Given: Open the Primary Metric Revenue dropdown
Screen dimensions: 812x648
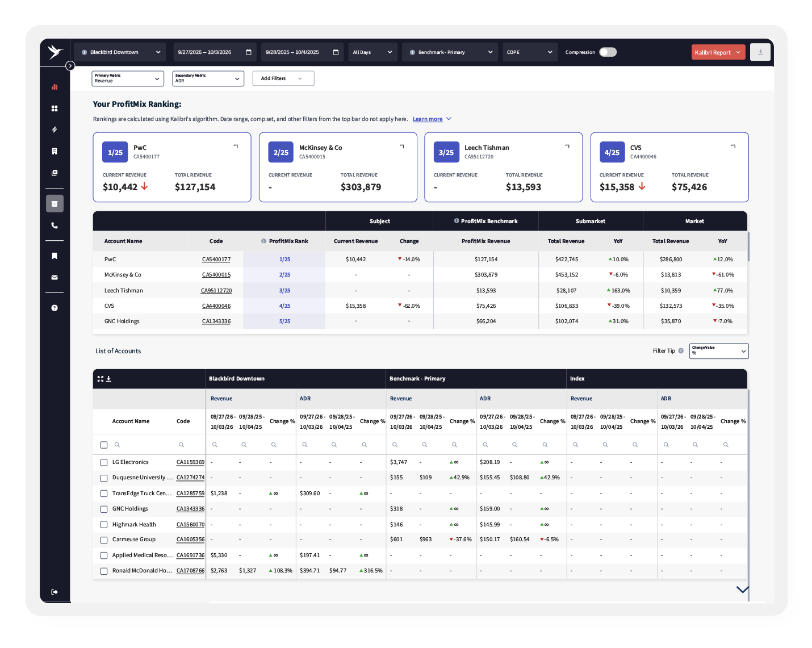Looking at the screenshot, I should click(x=128, y=78).
